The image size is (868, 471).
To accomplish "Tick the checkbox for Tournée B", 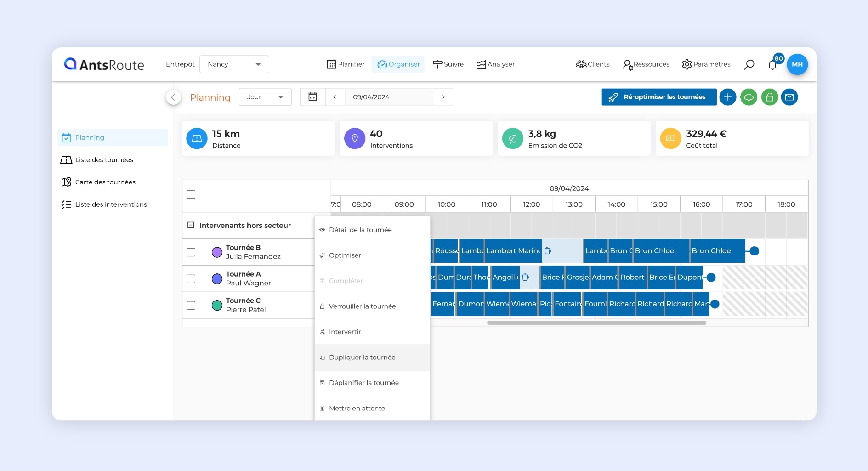I will pos(191,252).
